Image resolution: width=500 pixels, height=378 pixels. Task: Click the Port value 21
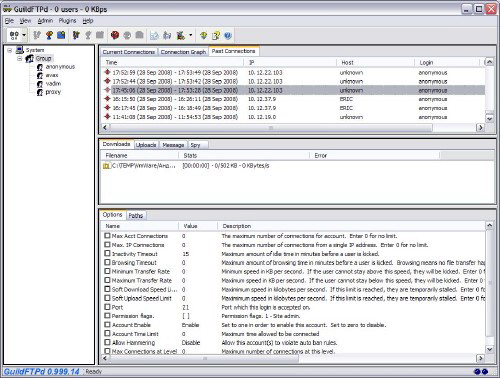186,307
